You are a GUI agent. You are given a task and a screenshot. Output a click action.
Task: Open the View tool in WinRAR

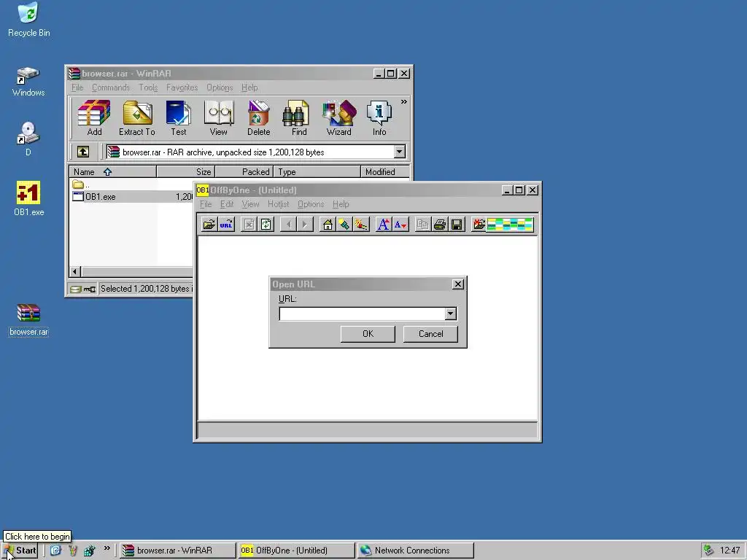pyautogui.click(x=219, y=118)
